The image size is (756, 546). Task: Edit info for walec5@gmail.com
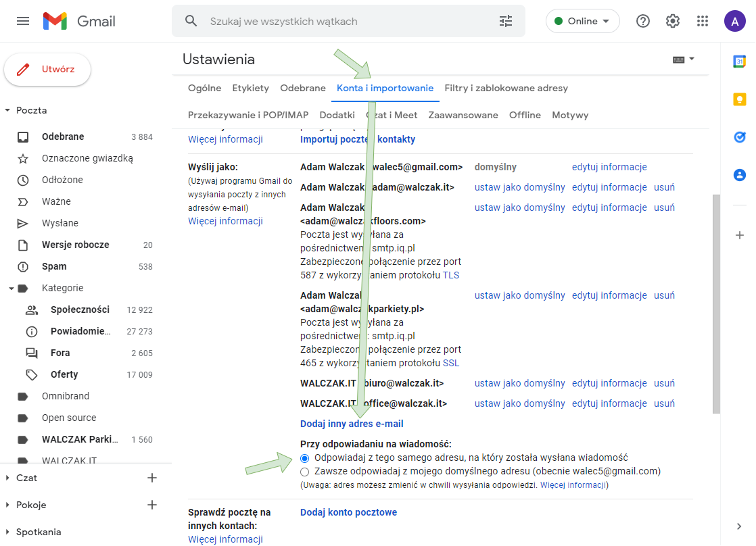tap(609, 167)
